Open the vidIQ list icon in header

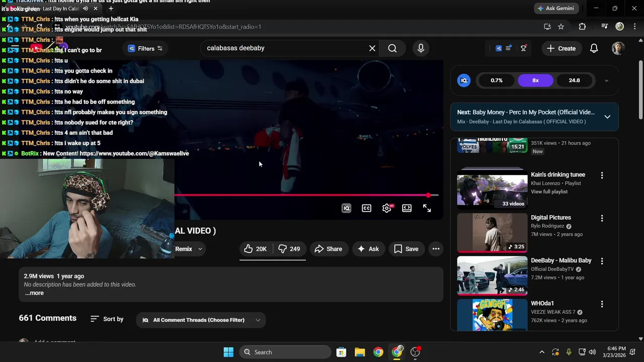(x=509, y=48)
